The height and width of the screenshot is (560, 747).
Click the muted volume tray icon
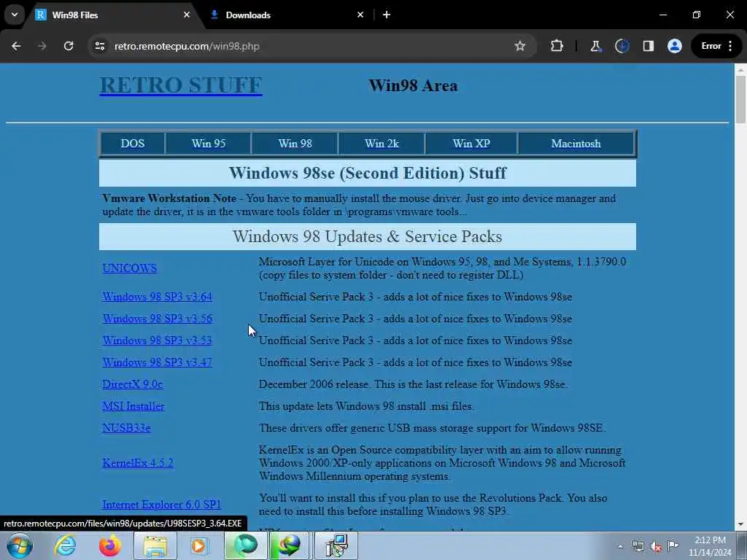656,547
